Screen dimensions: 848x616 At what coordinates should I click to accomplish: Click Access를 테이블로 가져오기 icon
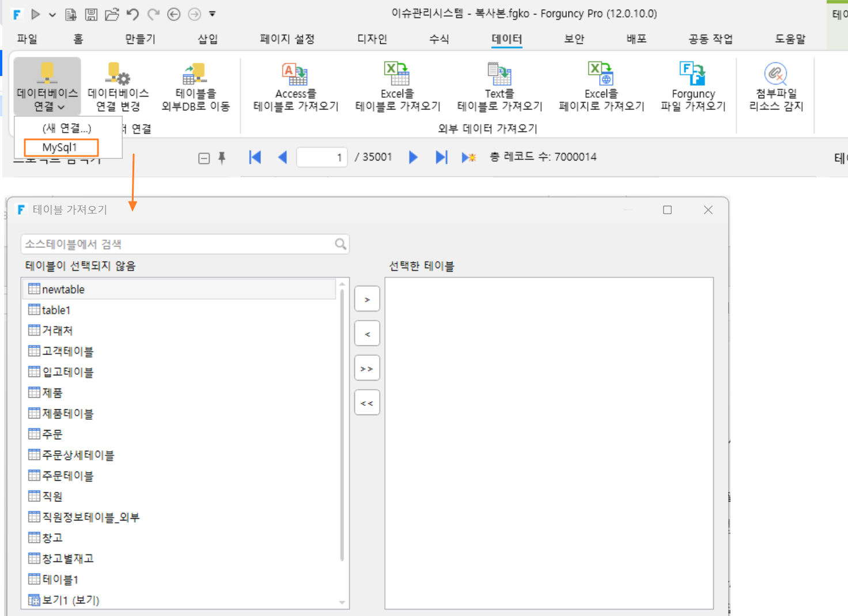click(295, 74)
